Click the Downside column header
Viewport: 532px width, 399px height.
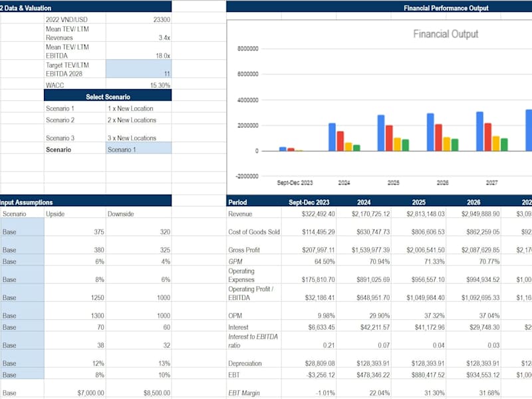tap(120, 214)
